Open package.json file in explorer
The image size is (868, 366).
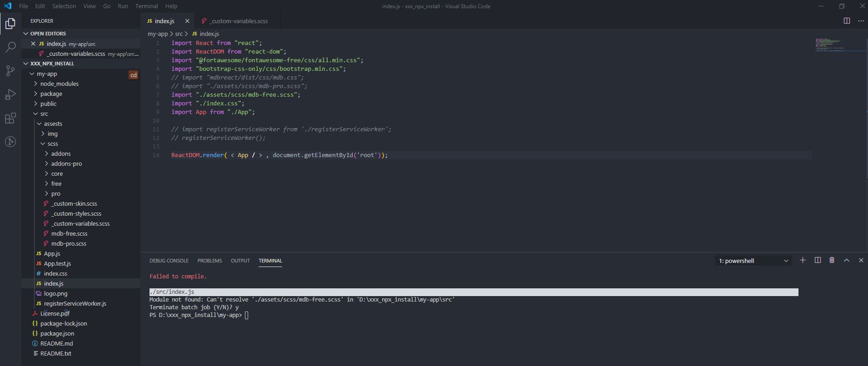point(81,333)
